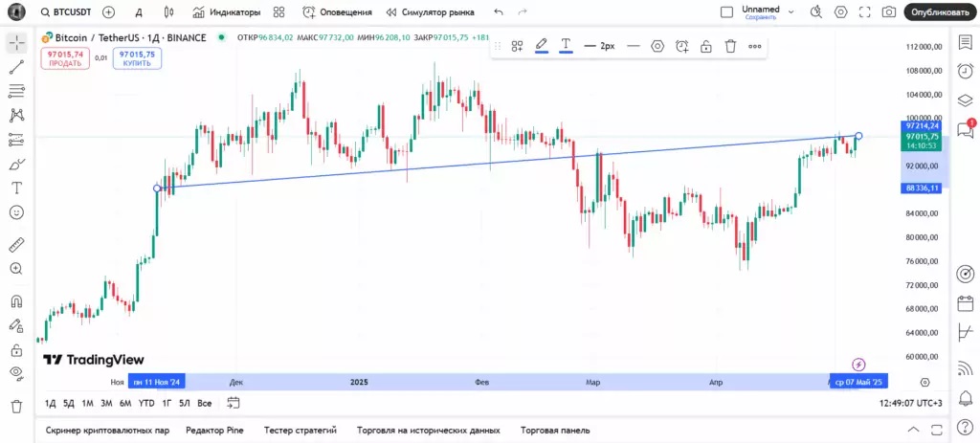Remove drawings with left toolbar trash icon

tap(17, 406)
